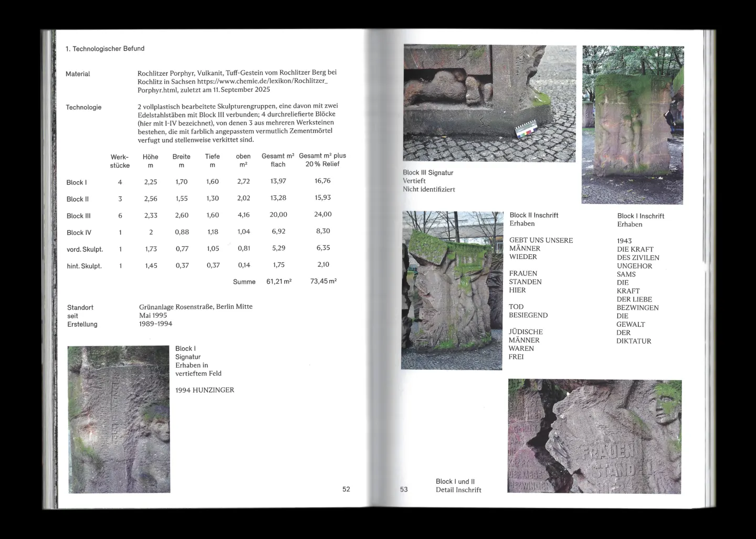Select 'Grünanlage Rosenstraße, Berlin Mitte' text
The width and height of the screenshot is (756, 539).
click(196, 307)
